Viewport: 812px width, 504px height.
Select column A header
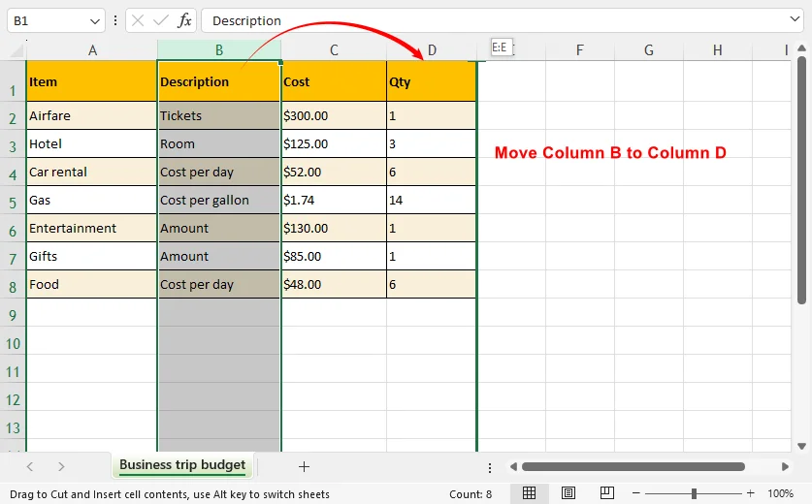[x=92, y=50]
